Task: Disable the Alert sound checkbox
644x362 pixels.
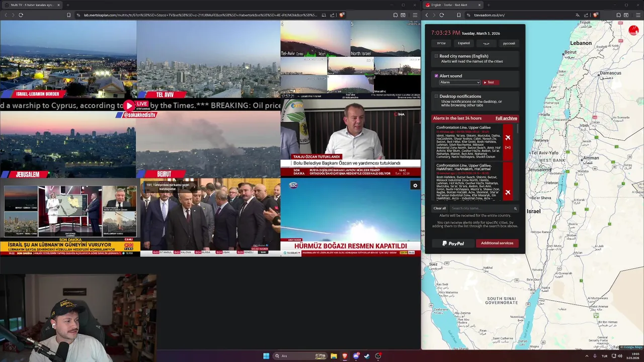Action: tap(436, 76)
